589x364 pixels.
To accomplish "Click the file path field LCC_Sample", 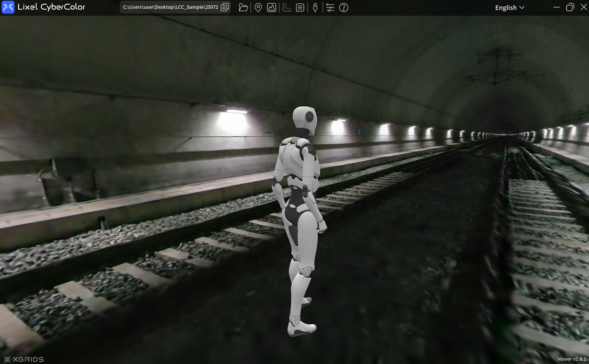I will click(170, 7).
